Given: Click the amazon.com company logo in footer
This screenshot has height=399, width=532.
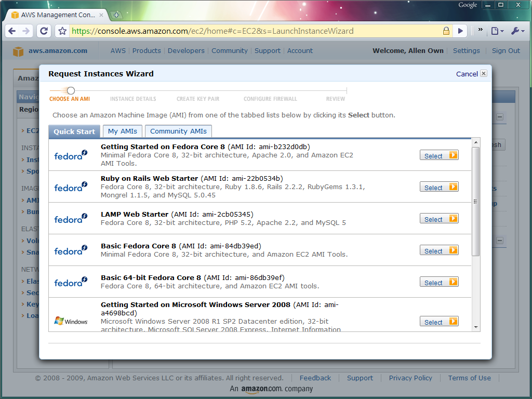Looking at the screenshot, I should point(261,389).
